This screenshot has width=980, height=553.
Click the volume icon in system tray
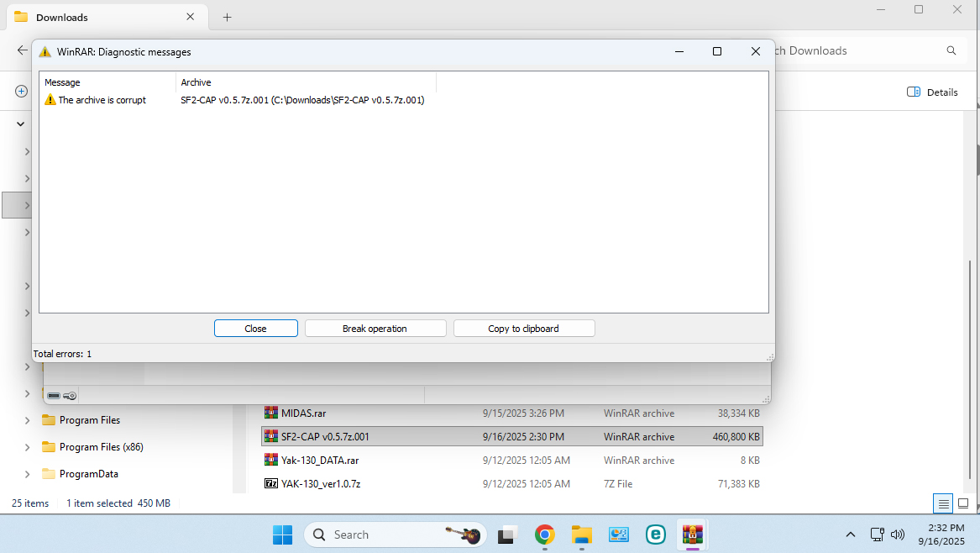[x=898, y=535]
